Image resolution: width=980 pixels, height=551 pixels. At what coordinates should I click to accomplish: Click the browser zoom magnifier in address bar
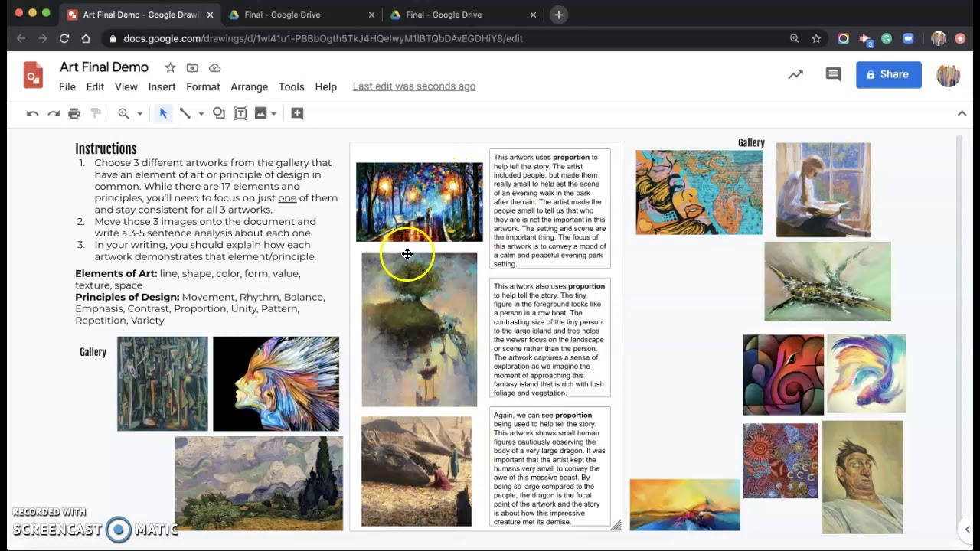pyautogui.click(x=795, y=38)
